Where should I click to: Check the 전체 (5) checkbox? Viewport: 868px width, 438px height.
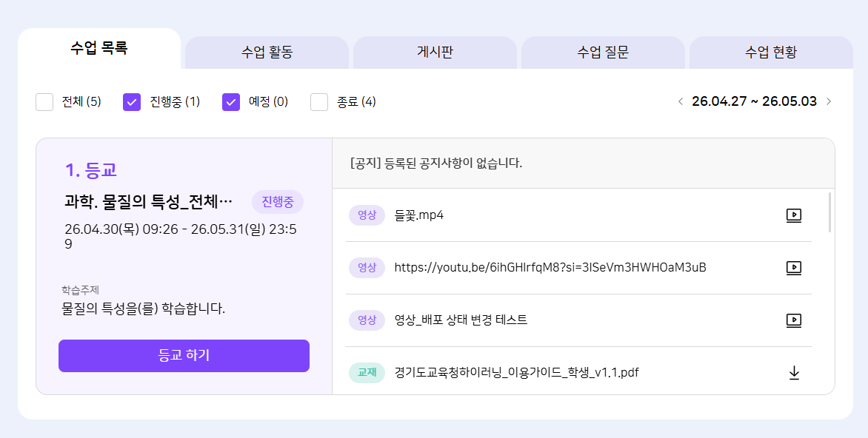(44, 102)
